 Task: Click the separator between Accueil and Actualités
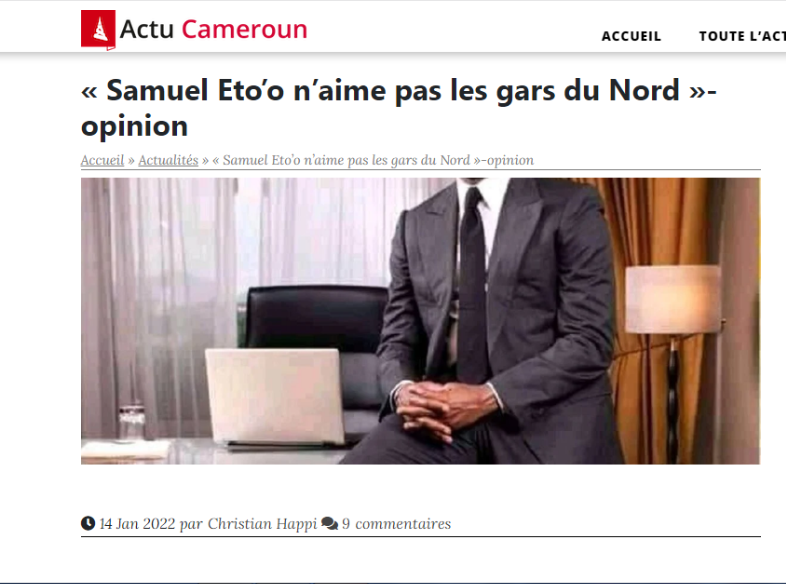(131, 161)
